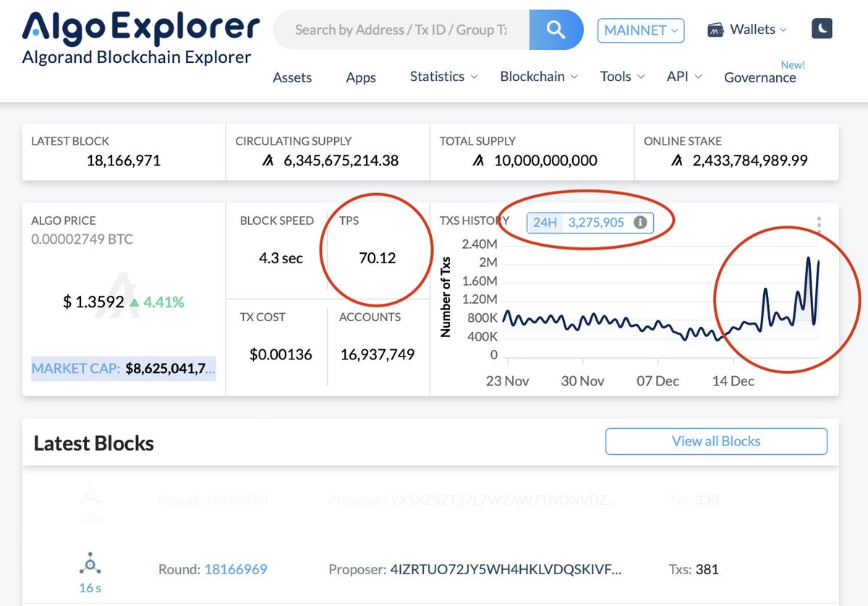Click the magnifying glass search button
This screenshot has height=606, width=868.
[556, 30]
